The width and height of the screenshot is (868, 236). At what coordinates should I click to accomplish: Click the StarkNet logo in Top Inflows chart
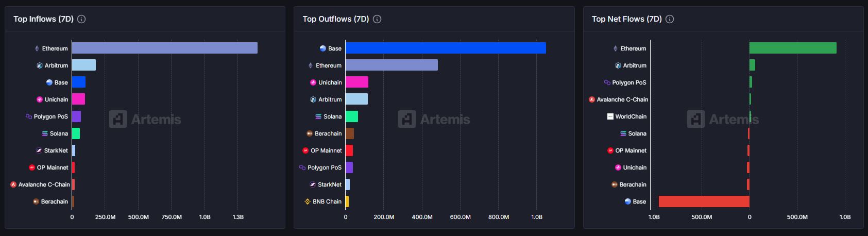point(39,150)
